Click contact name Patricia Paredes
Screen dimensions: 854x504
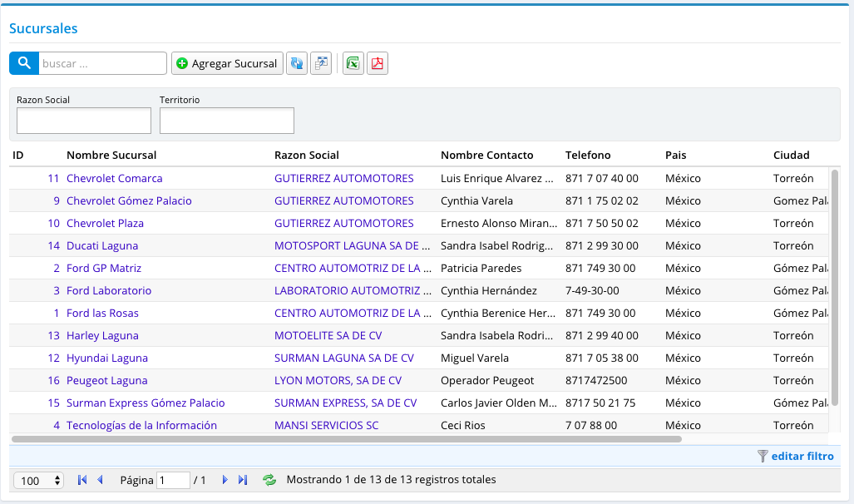[481, 268]
